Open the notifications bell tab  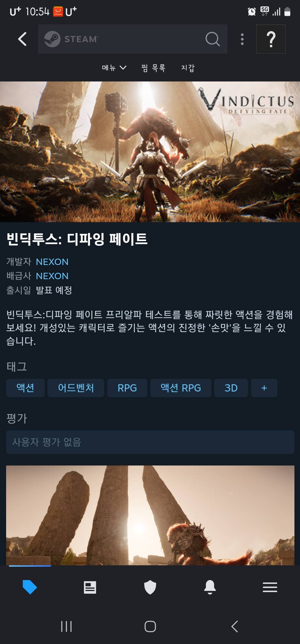click(210, 587)
